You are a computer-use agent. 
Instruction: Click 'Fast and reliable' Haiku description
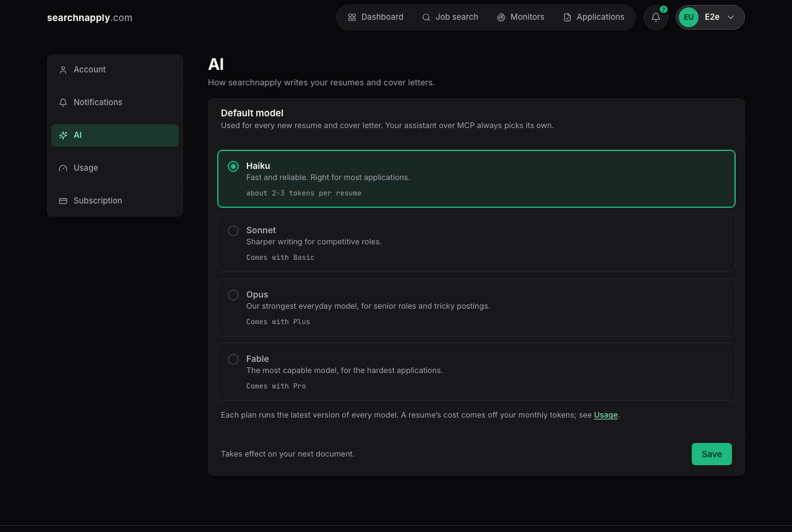(328, 178)
